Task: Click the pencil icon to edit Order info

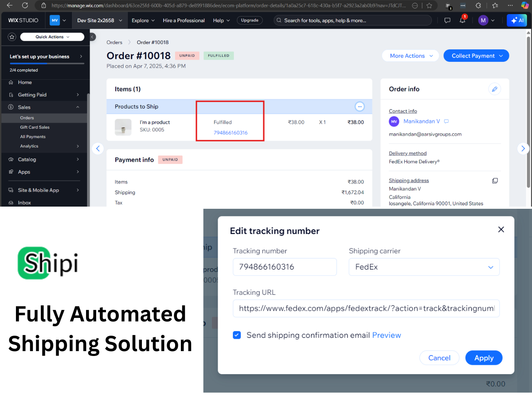Action: [x=494, y=89]
